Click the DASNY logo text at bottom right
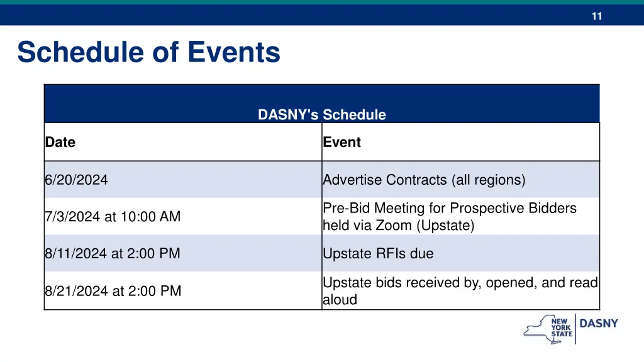This screenshot has height=362, width=644. point(598,324)
